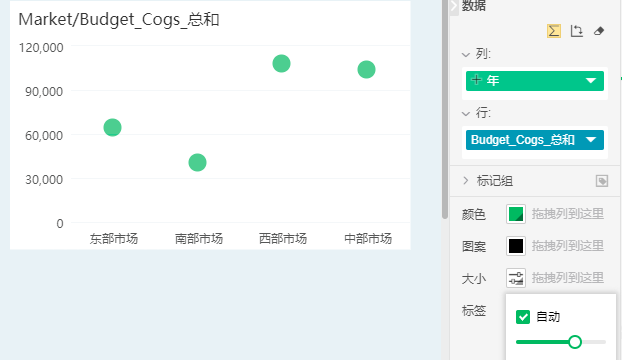Click the 颜色 drop area placeholder
Viewport: 622px width, 360px height.
click(x=568, y=214)
